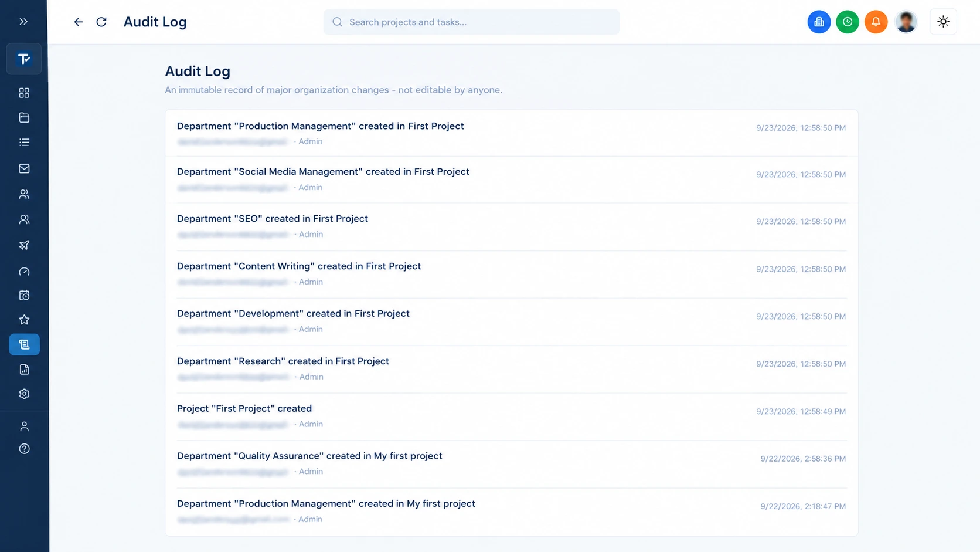Open the paper plane icon in sidebar

(x=24, y=245)
